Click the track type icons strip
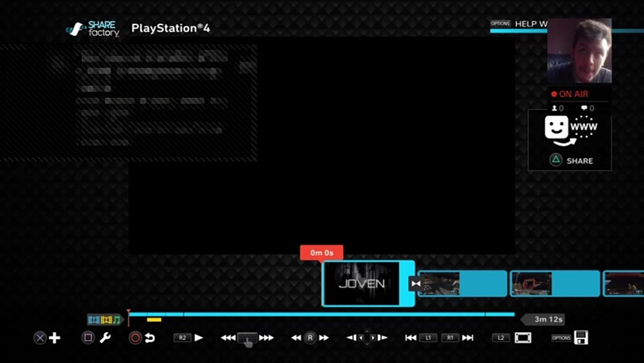The width and height of the screenshot is (644, 363). (105, 320)
